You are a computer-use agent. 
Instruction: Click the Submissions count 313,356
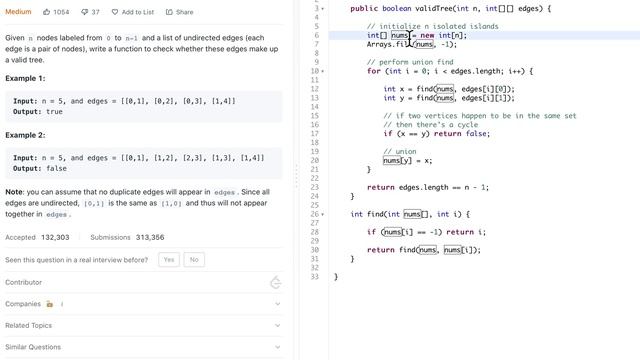pyautogui.click(x=150, y=237)
